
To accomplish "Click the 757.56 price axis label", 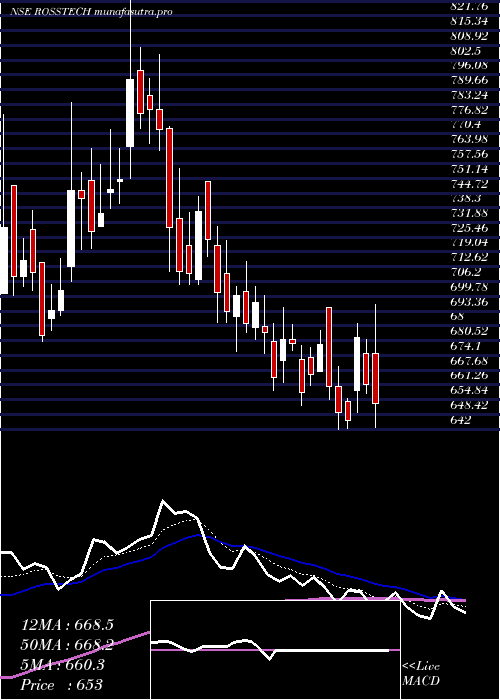I will pos(469,154).
